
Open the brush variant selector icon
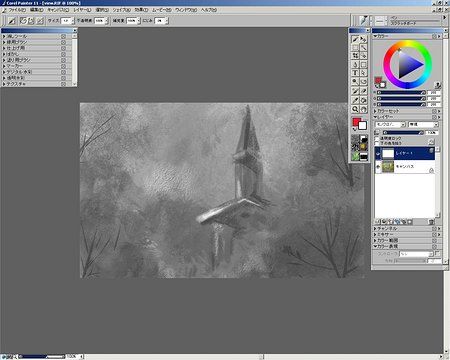tap(380, 21)
